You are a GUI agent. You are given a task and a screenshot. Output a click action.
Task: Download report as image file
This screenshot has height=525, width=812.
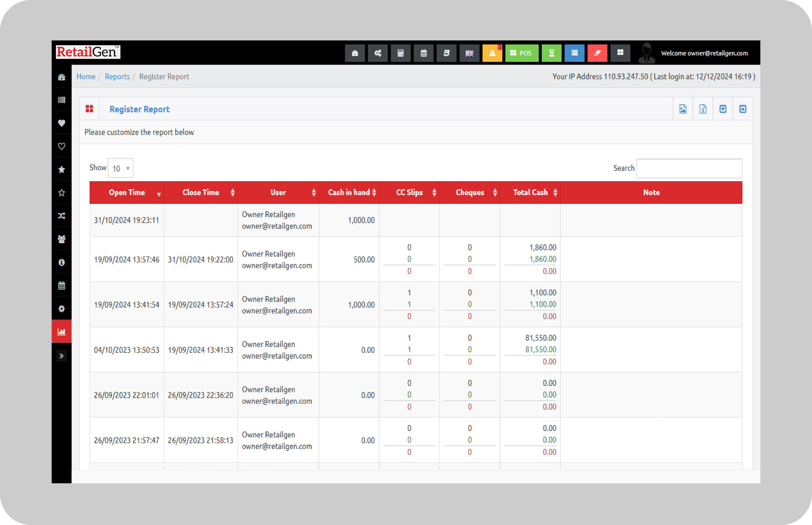tap(683, 109)
